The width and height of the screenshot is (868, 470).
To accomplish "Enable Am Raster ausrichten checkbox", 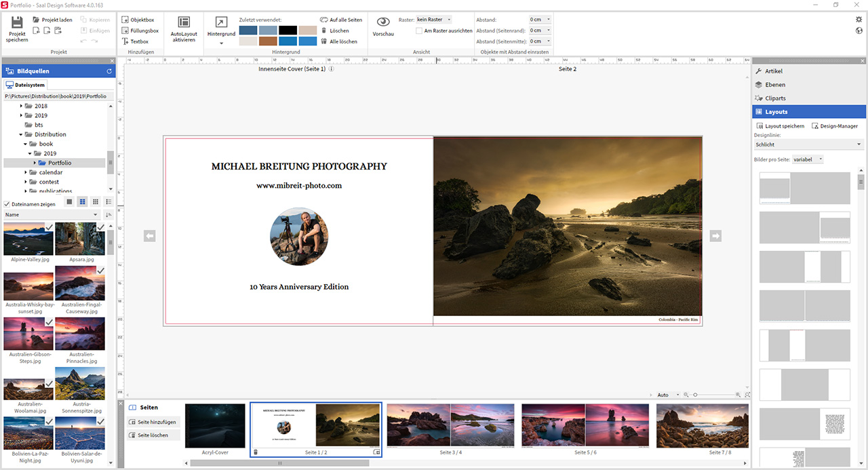I will pos(420,31).
